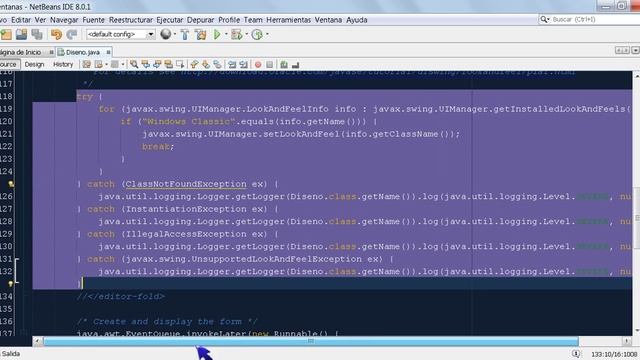The image size is (640, 360).
Task: Jump to Previous Bookmark icon
Action: click(194, 64)
